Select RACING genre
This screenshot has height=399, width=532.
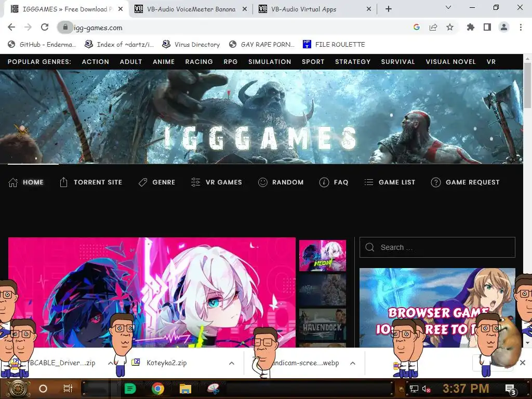point(199,62)
